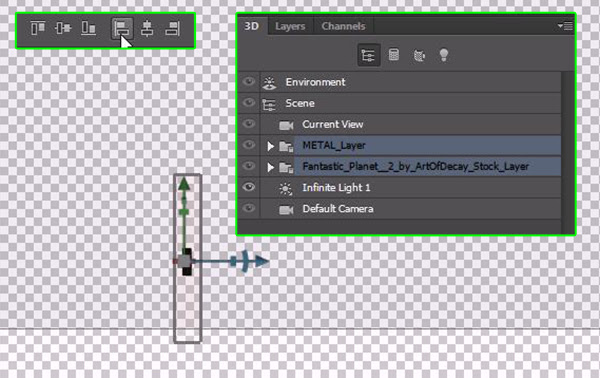Click the Align Right Edges icon
Image resolution: width=600 pixels, height=378 pixels.
[x=172, y=28]
